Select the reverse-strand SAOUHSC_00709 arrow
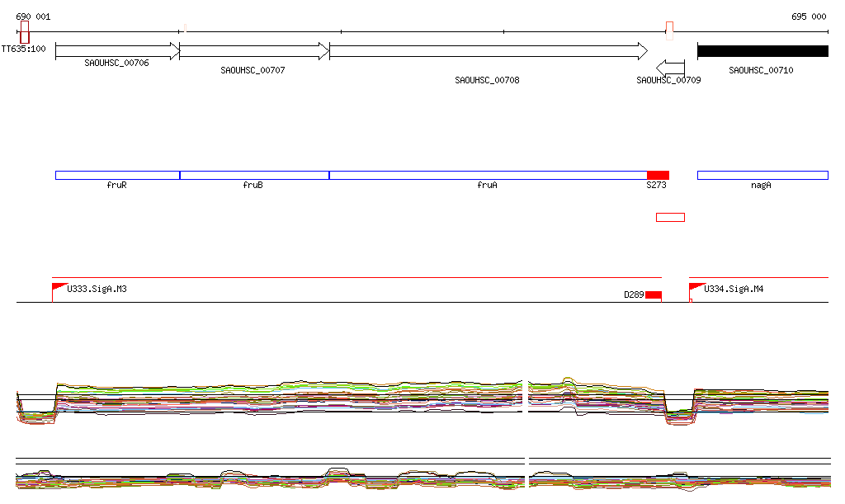The image size is (845, 504). point(671,68)
